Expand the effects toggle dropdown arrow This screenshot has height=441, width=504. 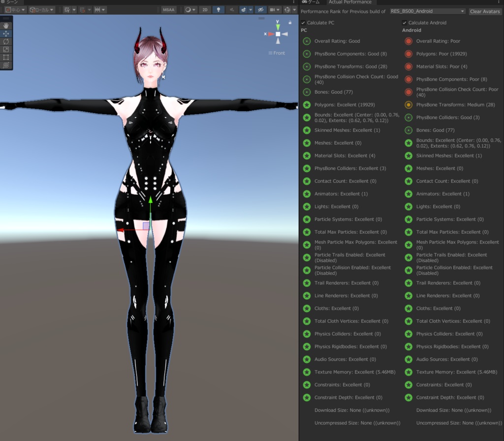(x=251, y=10)
